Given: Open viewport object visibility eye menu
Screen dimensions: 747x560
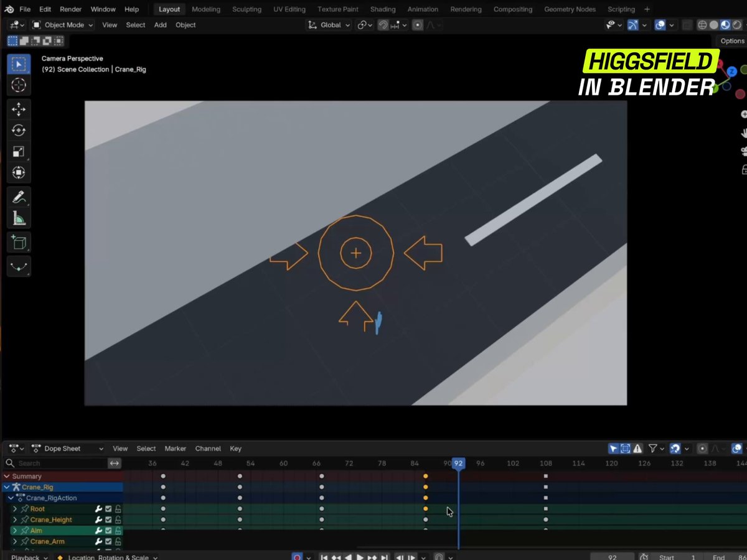Looking at the screenshot, I should pos(614,25).
